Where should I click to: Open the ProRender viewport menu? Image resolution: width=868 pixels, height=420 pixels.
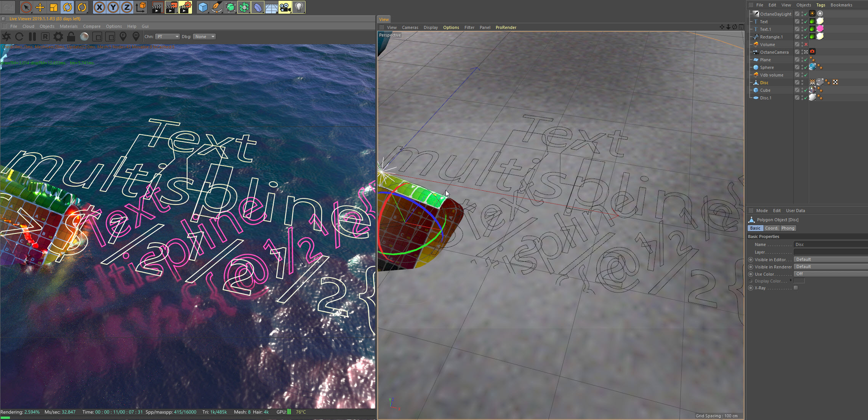[x=506, y=27]
